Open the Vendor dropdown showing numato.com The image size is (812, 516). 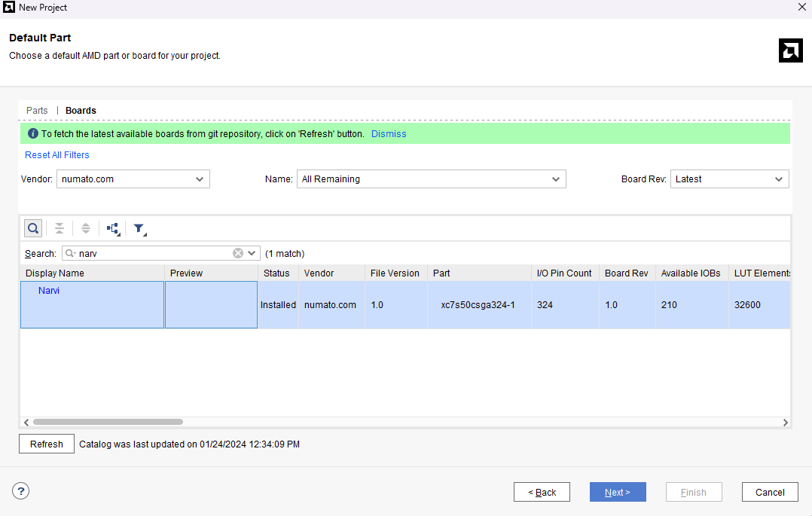[133, 179]
